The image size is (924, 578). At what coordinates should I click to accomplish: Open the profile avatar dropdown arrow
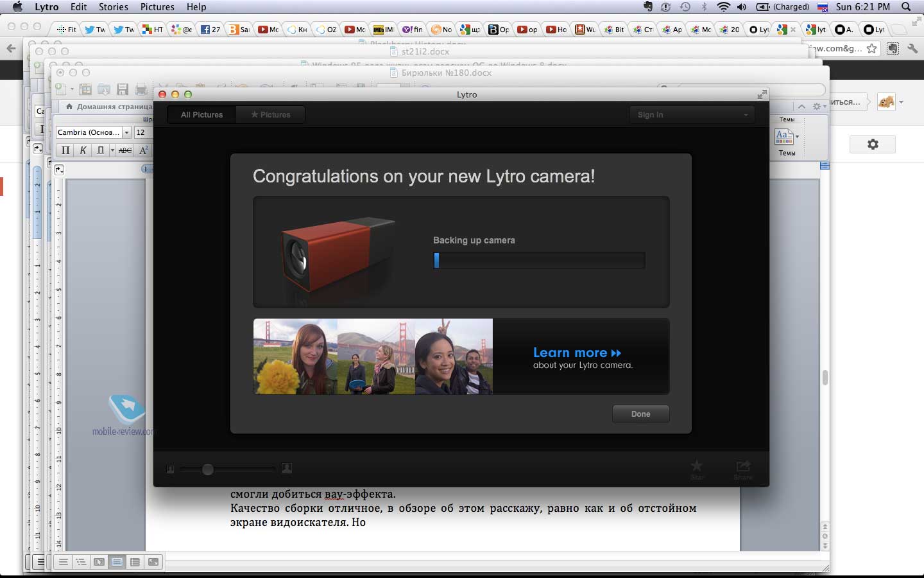coord(901,102)
